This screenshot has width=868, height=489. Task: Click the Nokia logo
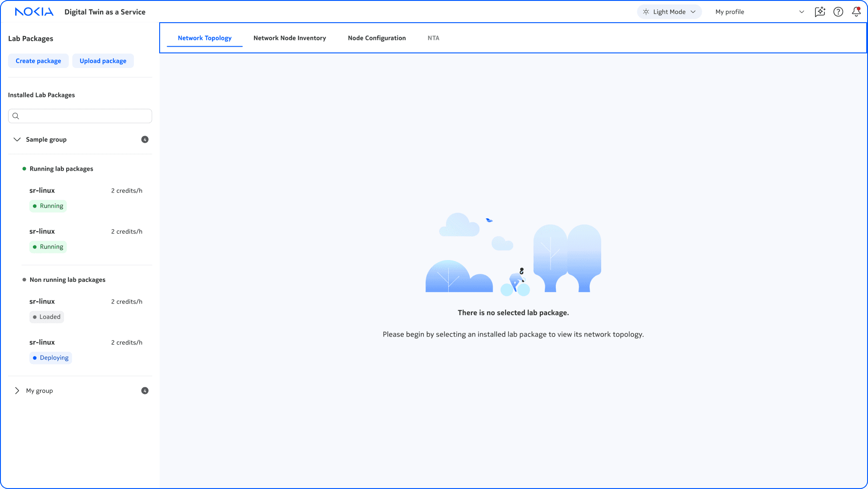(x=34, y=12)
